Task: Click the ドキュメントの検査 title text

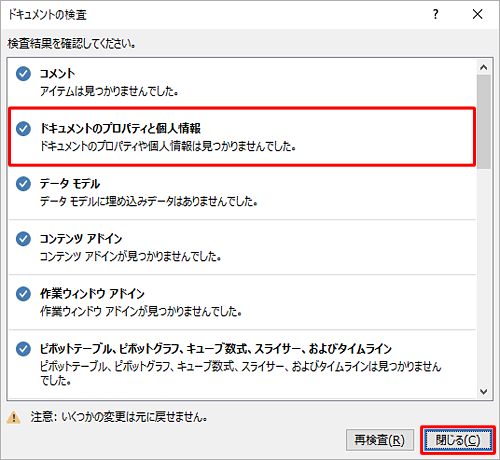Action: 47,15
